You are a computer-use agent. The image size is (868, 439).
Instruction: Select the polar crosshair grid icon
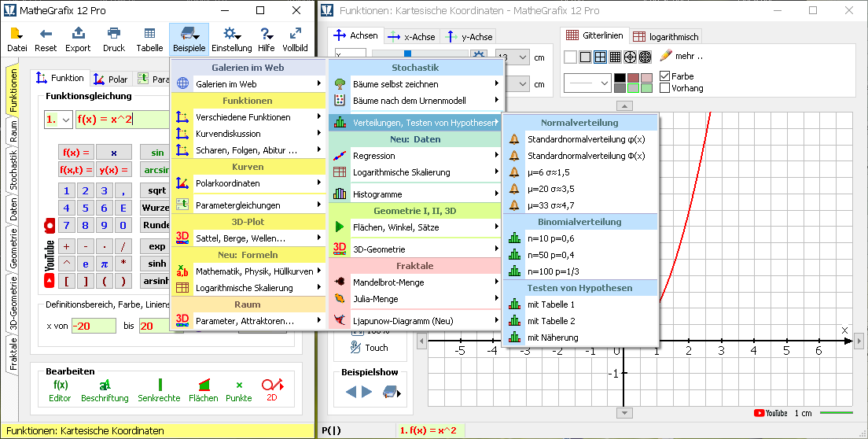coord(630,57)
